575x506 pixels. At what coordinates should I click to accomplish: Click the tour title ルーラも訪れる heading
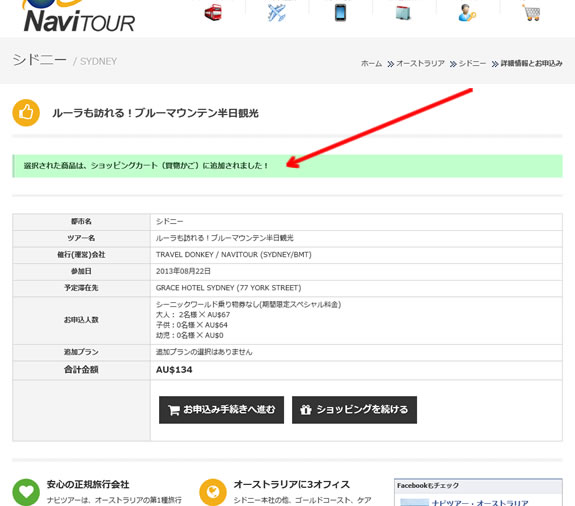155,113
